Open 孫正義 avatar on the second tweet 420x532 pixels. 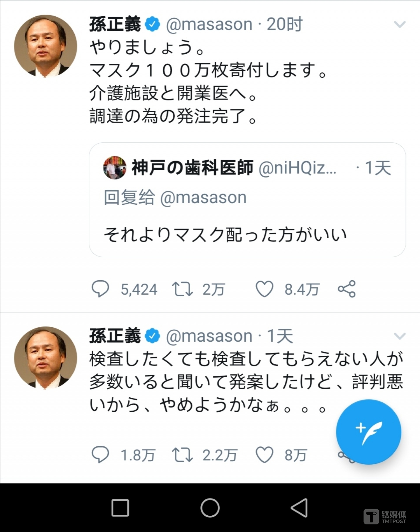[x=45, y=358]
